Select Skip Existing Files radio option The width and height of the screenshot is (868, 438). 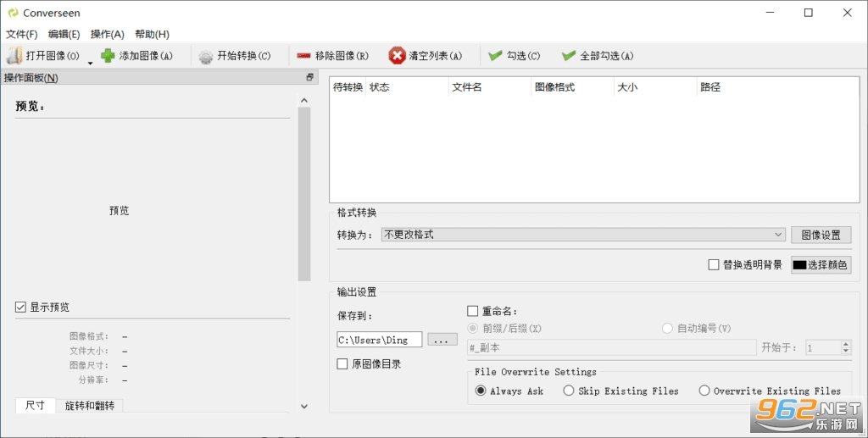pyautogui.click(x=569, y=391)
